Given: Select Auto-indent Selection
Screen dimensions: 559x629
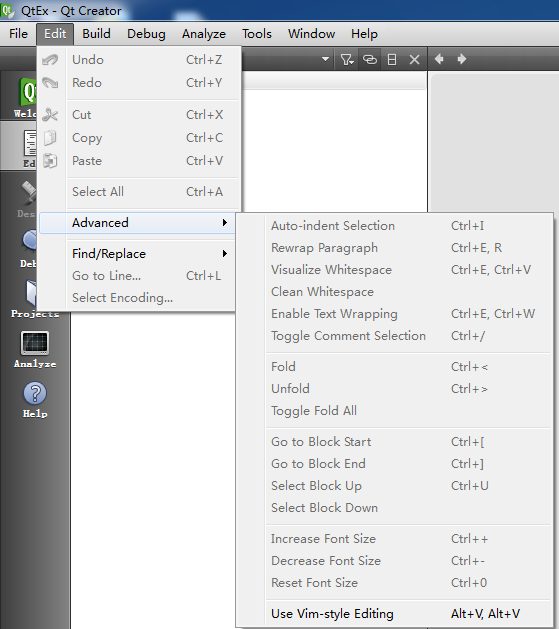Looking at the screenshot, I should (x=395, y=226).
